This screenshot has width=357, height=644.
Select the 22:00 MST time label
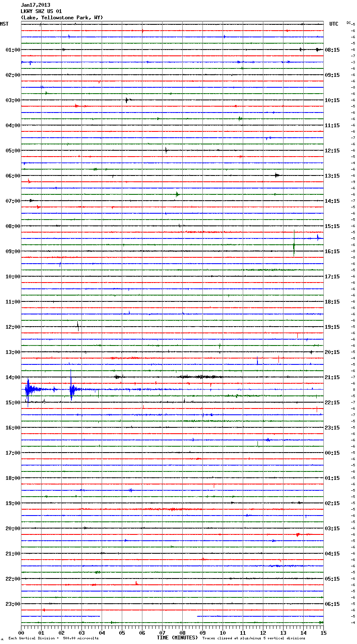[x=13, y=579]
